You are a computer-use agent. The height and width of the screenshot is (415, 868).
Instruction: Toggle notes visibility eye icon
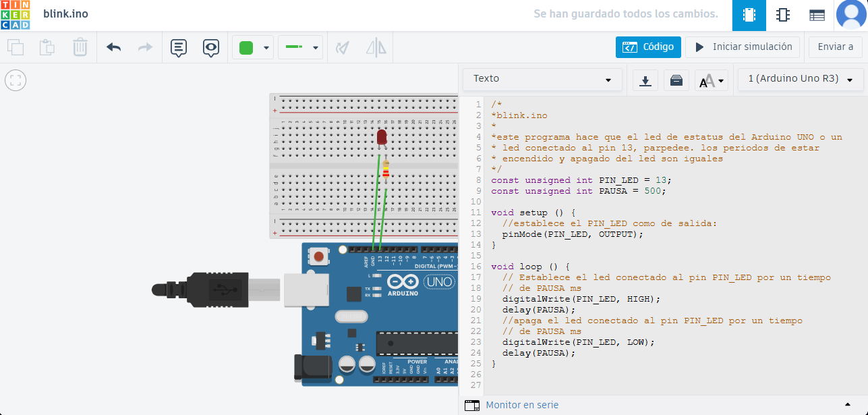(x=211, y=47)
